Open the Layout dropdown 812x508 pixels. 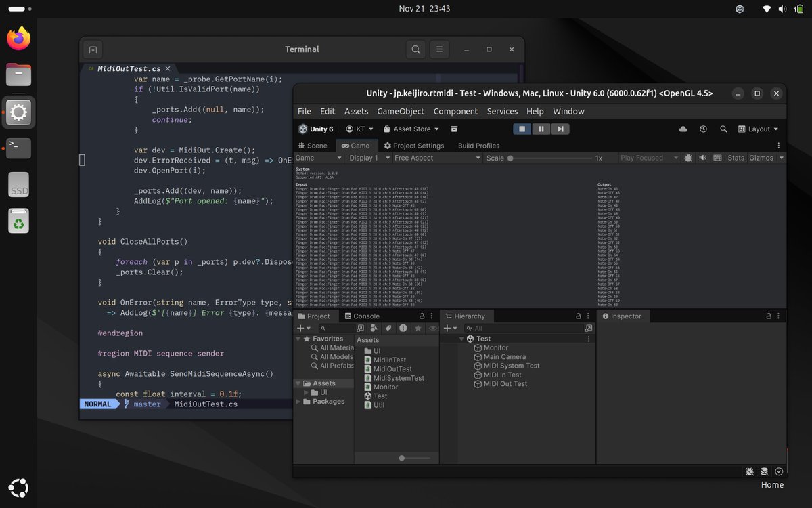pos(758,129)
